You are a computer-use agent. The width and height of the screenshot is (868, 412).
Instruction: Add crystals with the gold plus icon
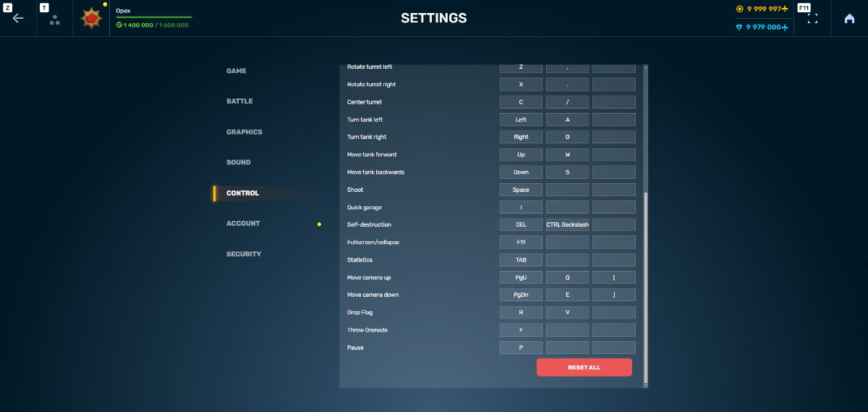coord(785,9)
